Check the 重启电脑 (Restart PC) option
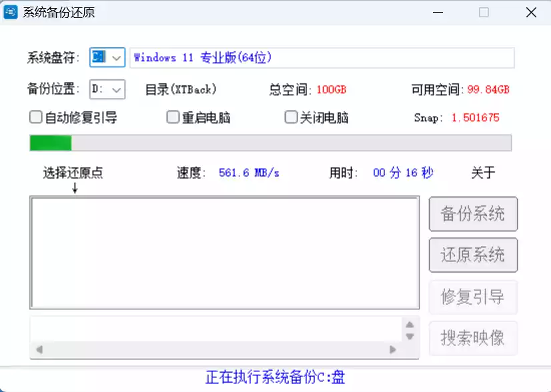Image resolution: width=551 pixels, height=392 pixels. (171, 117)
